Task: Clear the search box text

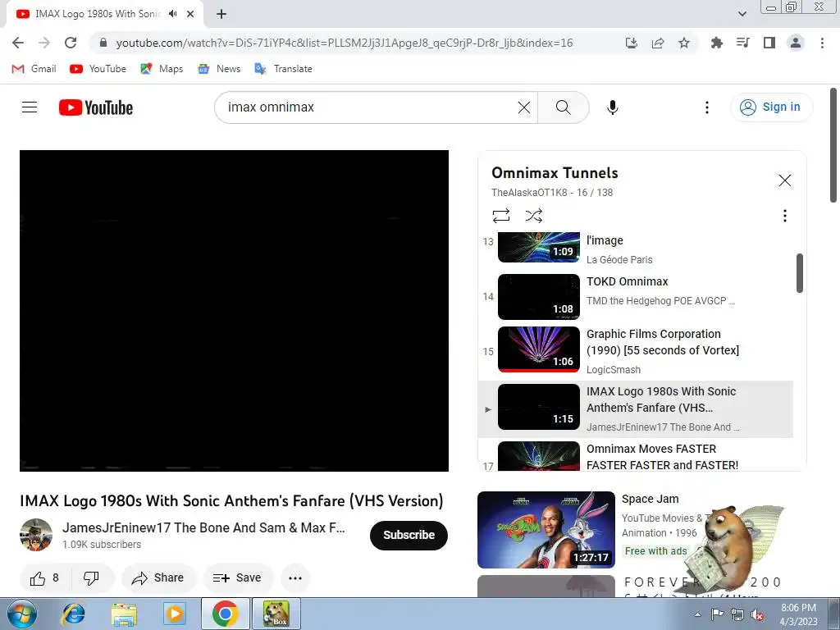Action: click(524, 107)
